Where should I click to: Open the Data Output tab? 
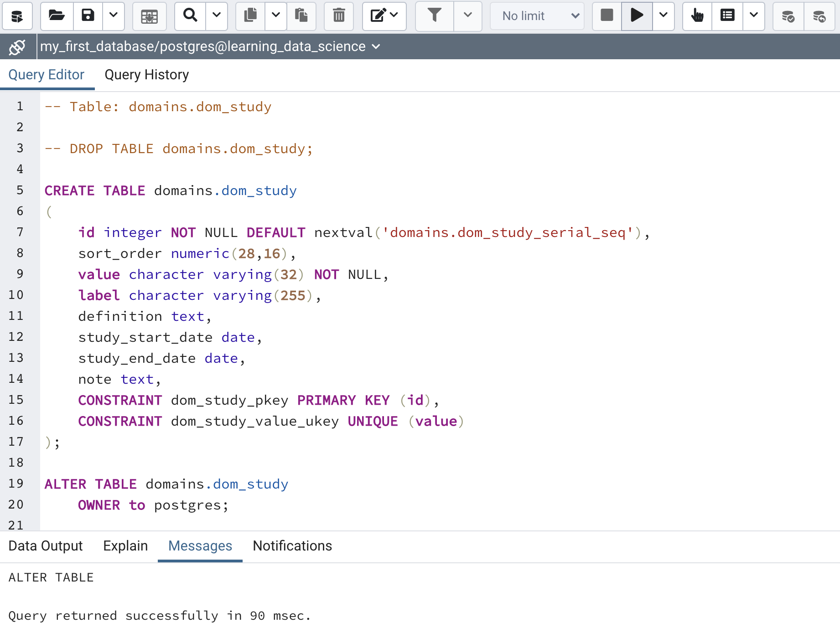46,546
